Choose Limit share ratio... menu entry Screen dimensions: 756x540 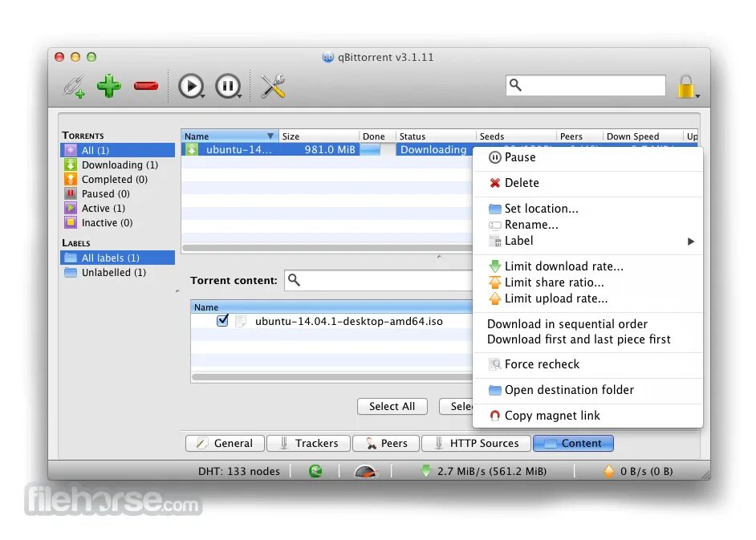(x=587, y=282)
